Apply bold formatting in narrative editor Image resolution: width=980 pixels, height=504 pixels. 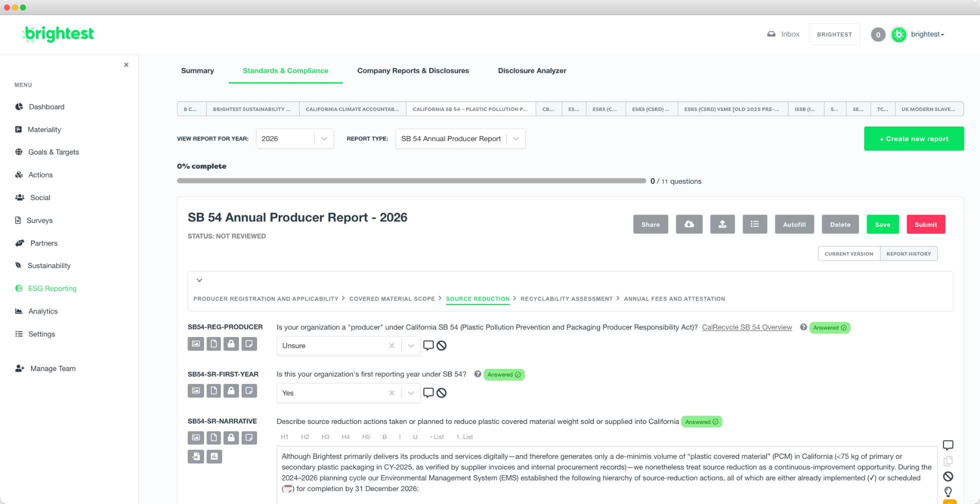[384, 437]
